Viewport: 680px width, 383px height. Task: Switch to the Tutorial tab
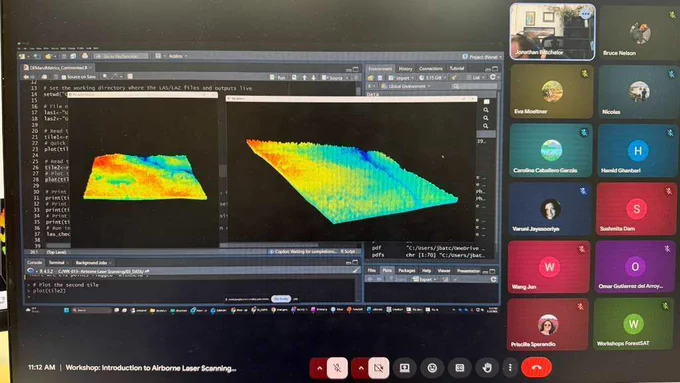(x=457, y=69)
